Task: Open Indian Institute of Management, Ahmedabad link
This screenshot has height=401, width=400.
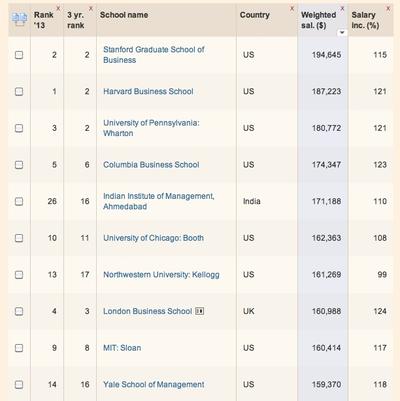Action: click(x=159, y=201)
